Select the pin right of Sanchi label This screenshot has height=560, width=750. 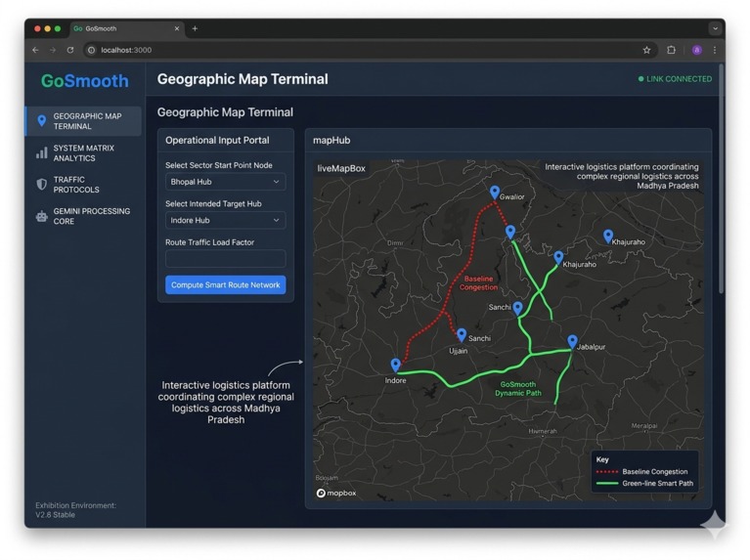click(x=517, y=308)
